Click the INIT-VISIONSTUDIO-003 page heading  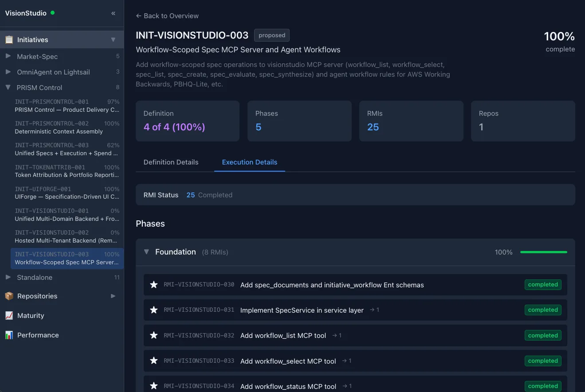coord(192,35)
